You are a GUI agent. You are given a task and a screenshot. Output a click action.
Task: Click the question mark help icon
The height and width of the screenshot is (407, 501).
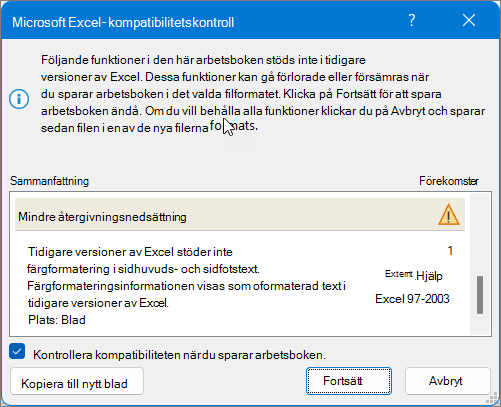point(412,21)
